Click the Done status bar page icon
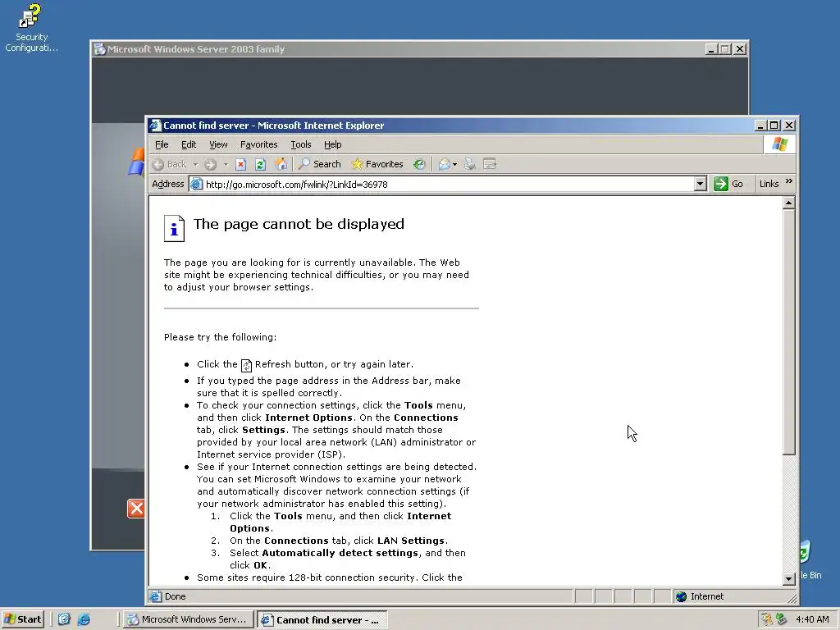840x630 pixels. (155, 596)
